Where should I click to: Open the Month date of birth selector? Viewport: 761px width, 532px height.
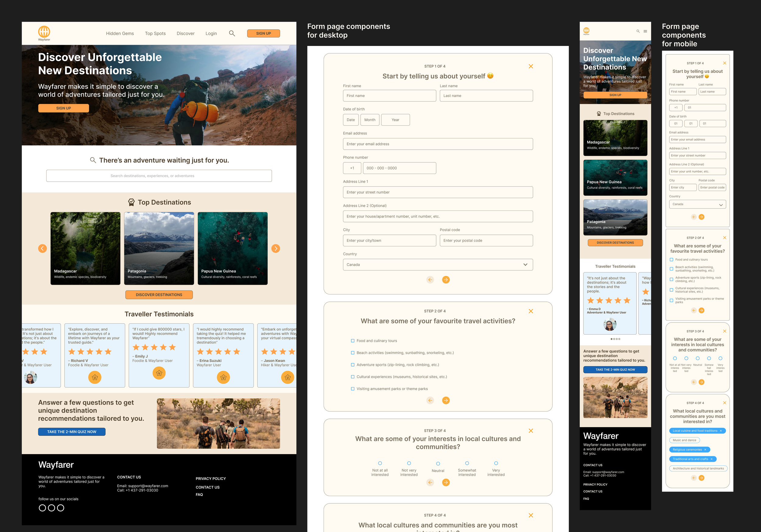pos(370,120)
